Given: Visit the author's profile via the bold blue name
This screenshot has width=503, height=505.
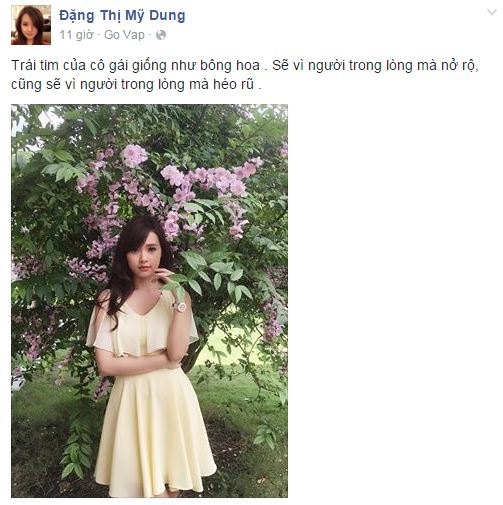Looking at the screenshot, I should click(122, 16).
